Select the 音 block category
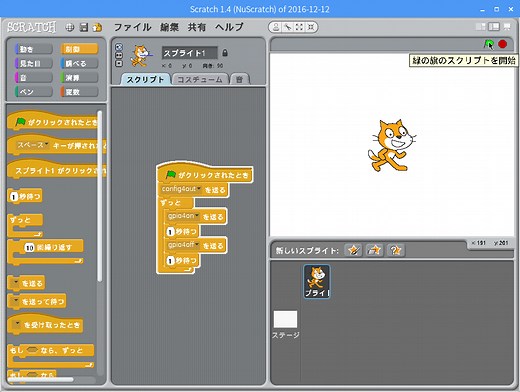 pyautogui.click(x=34, y=78)
